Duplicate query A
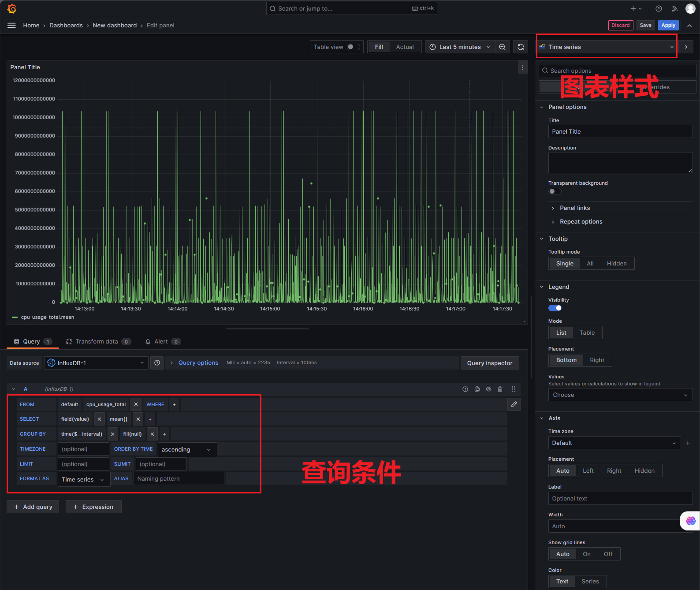The image size is (700, 590). point(477,389)
